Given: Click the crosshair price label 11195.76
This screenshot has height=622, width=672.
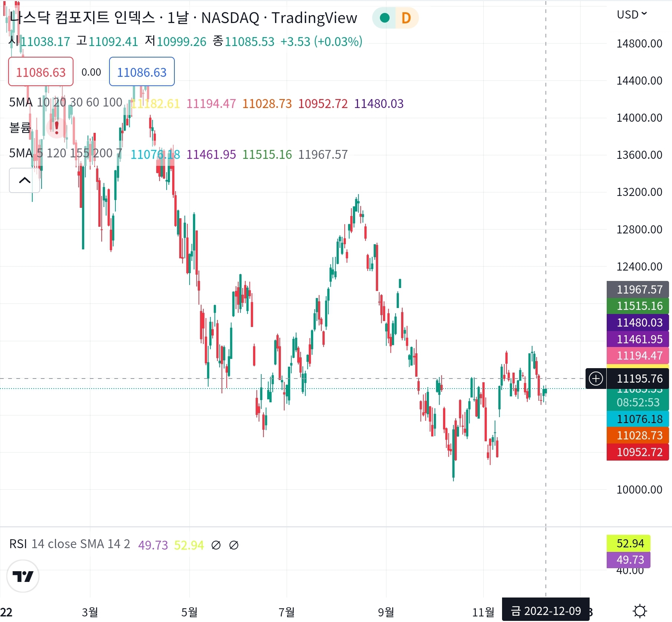Looking at the screenshot, I should [638, 379].
